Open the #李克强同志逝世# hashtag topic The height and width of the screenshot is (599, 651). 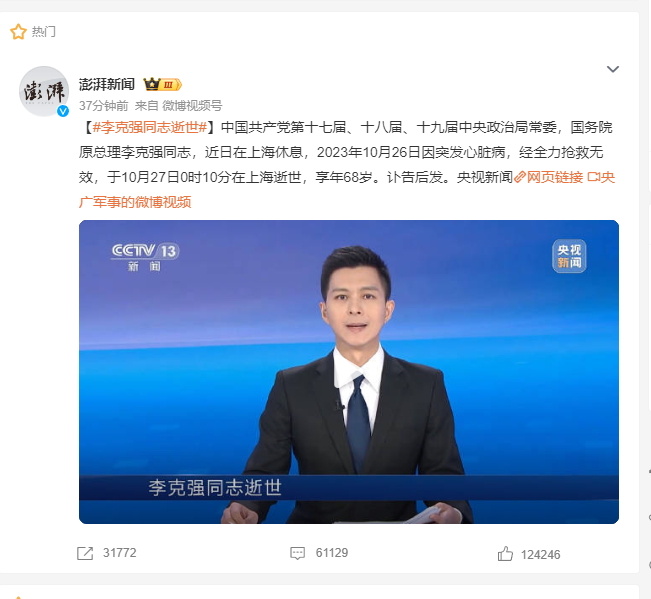(x=150, y=127)
